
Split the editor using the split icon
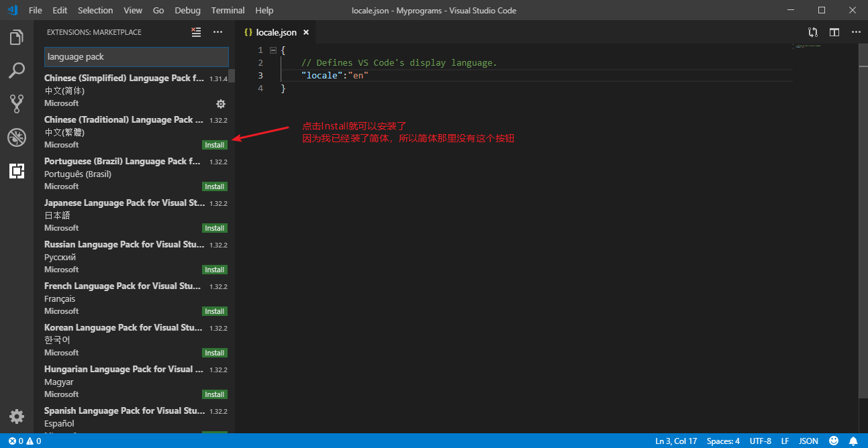coord(833,32)
